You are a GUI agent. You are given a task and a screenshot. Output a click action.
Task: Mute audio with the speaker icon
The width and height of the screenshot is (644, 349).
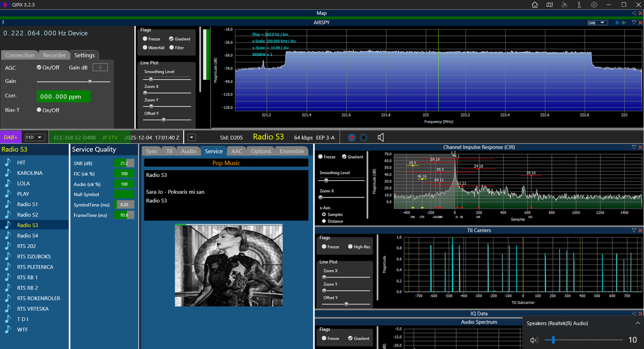tap(381, 137)
